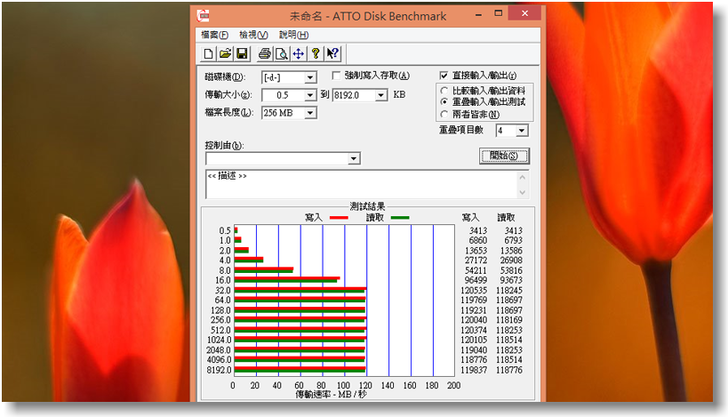Open the 說明(H) menu
This screenshot has width=728, height=417.
(x=293, y=35)
